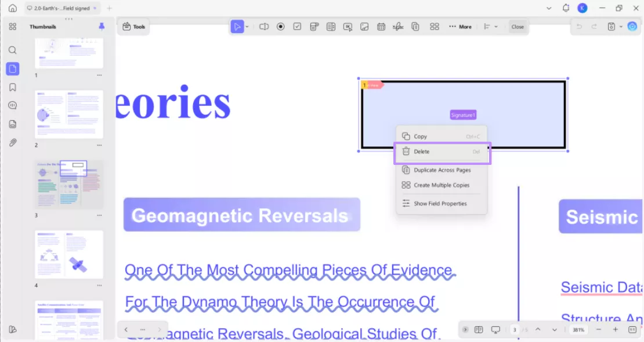Screen dimensions: 644x342
Task: Close the form editing toolbar
Action: [518, 27]
